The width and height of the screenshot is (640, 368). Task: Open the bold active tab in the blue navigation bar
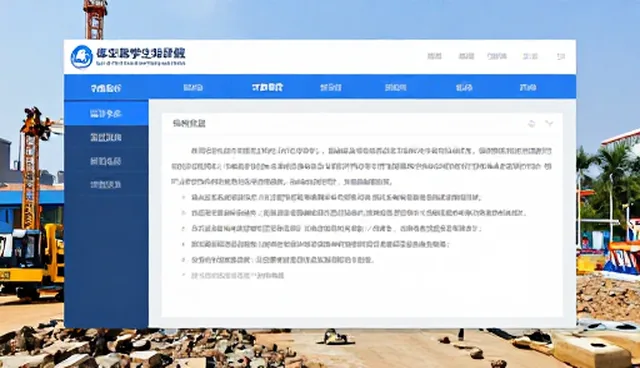(x=267, y=87)
